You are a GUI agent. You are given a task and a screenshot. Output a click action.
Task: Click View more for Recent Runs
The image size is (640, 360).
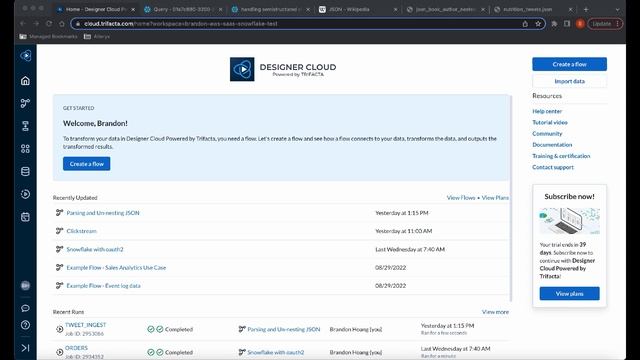tap(495, 312)
